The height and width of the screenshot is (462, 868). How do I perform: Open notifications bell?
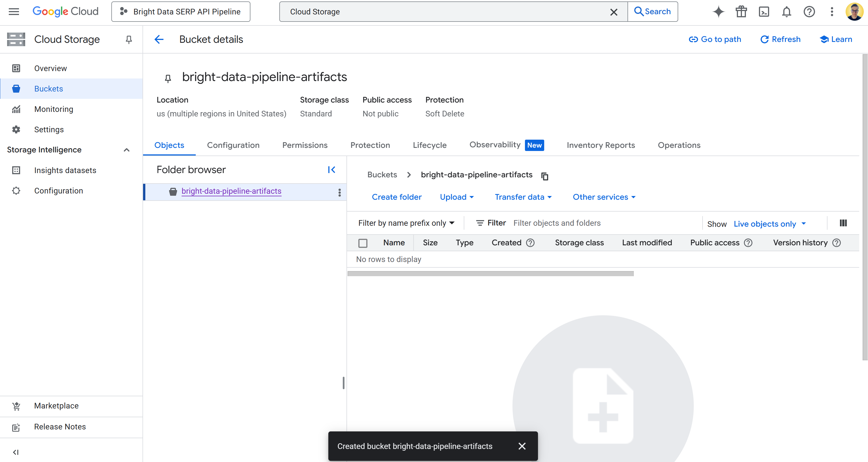click(x=786, y=11)
